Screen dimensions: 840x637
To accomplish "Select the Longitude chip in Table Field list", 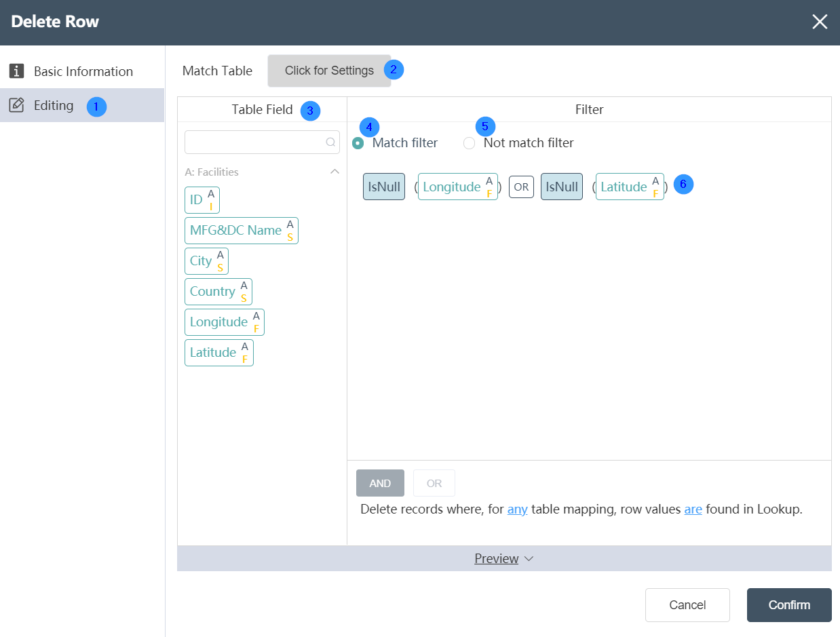I will click(x=225, y=322).
